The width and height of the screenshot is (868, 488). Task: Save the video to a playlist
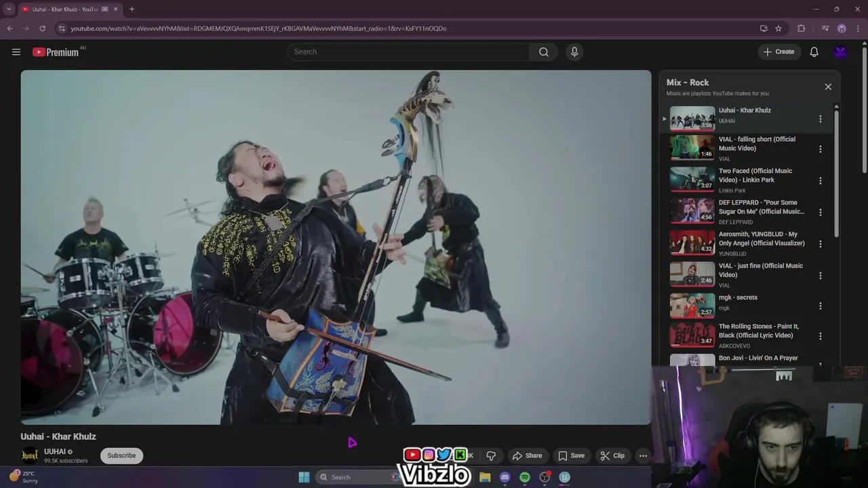pos(571,455)
